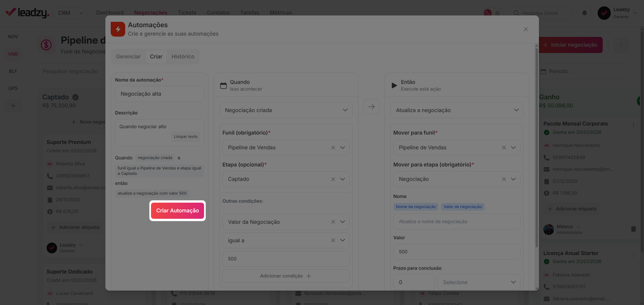Click the 'Atualize o nome da negociação' field
Viewport: 644px width, 305px height.
click(457, 221)
